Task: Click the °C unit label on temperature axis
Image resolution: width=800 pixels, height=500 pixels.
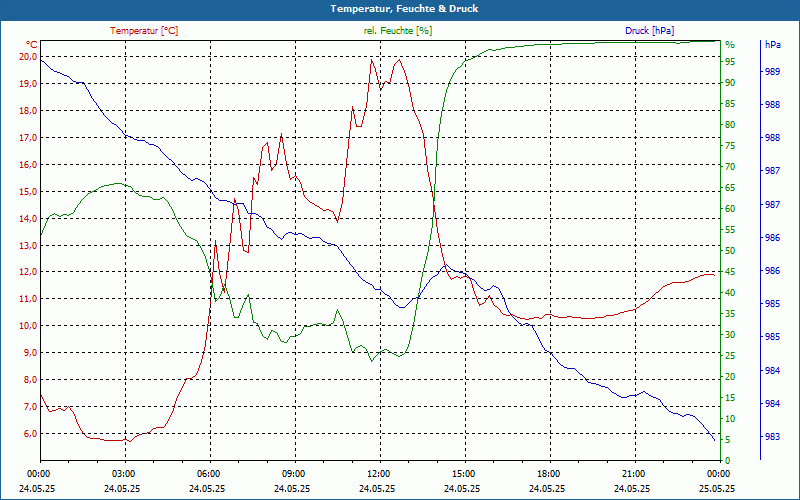Action: coord(32,44)
